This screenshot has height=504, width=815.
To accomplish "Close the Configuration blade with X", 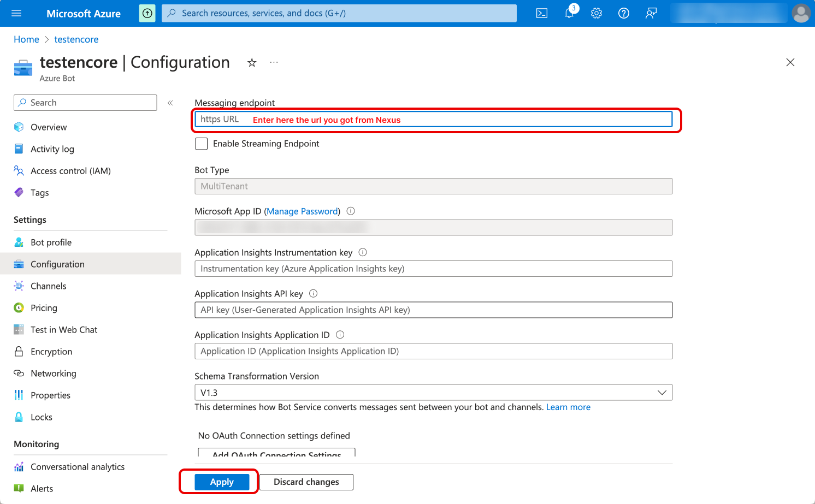I will (790, 62).
